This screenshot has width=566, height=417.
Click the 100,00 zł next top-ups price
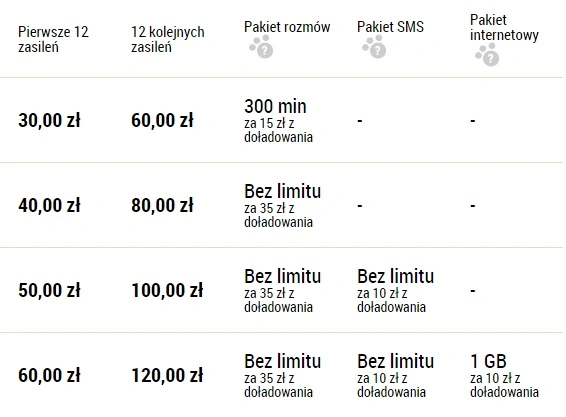click(167, 291)
